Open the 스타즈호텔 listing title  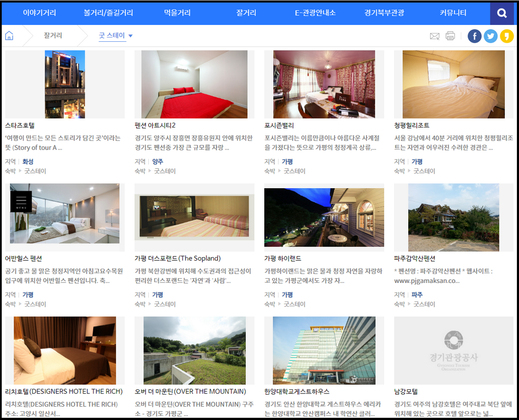point(20,125)
